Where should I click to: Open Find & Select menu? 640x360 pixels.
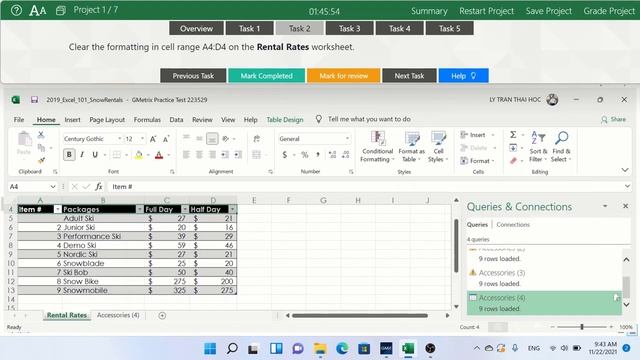(x=561, y=147)
